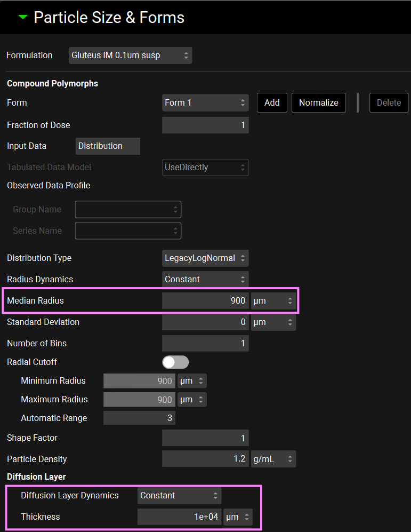The height and width of the screenshot is (532, 411).
Task: Open the Diffusion Layer Dynamics dropdown
Action: (179, 496)
